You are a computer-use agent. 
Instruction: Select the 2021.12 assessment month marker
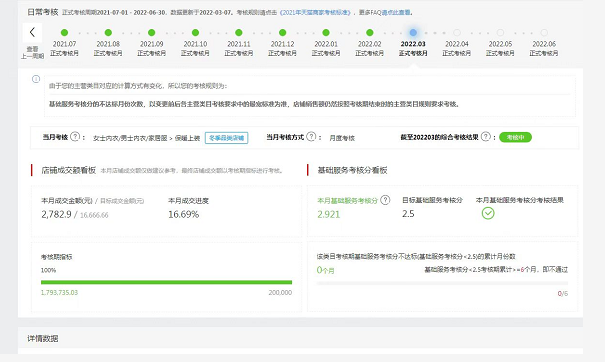pyautogui.click(x=282, y=33)
